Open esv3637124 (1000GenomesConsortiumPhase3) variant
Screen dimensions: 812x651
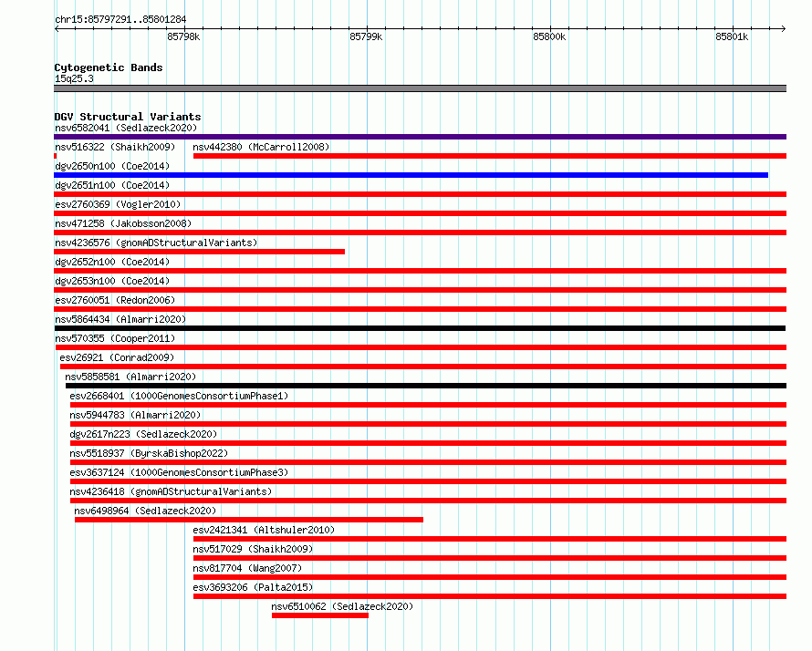click(179, 472)
